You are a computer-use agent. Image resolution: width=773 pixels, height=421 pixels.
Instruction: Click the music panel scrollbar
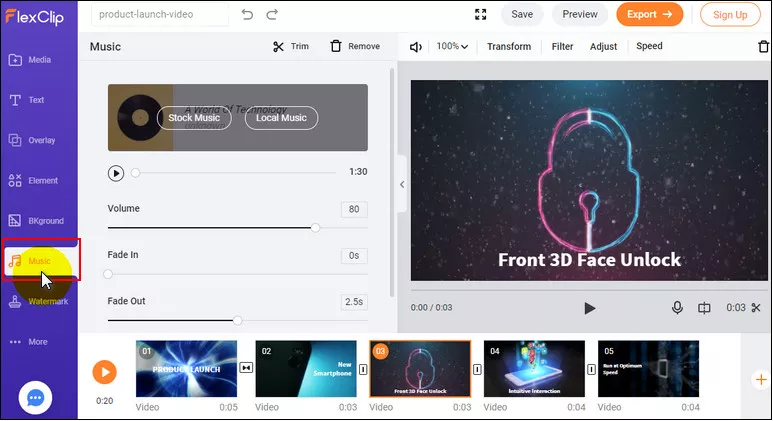392,182
